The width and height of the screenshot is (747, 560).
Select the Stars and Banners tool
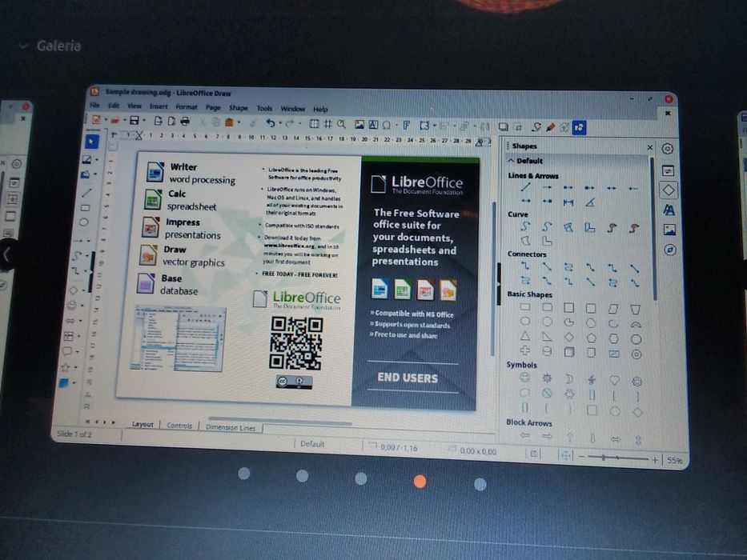coord(66,367)
